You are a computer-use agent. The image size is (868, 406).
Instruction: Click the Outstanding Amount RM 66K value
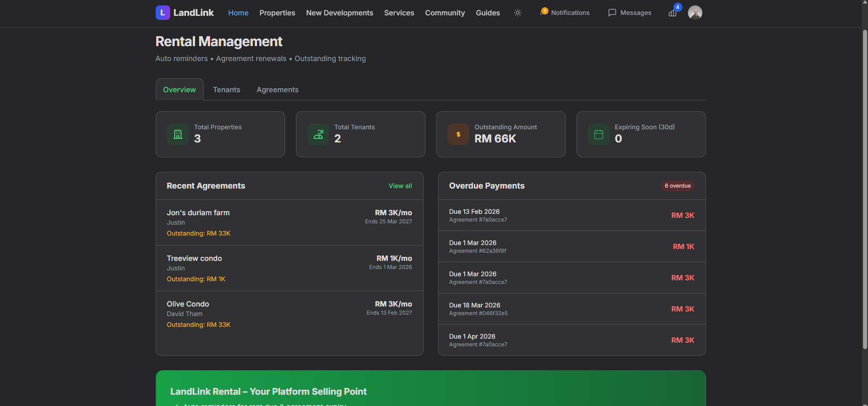tap(495, 139)
